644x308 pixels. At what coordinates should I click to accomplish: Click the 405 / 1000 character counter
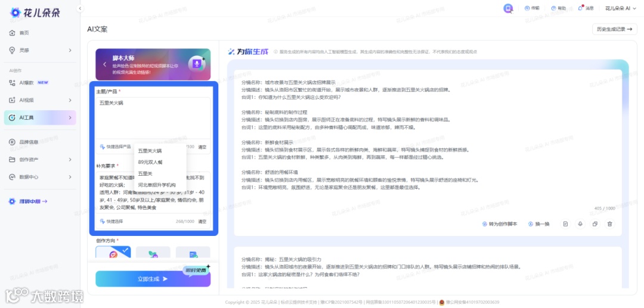[605, 209]
